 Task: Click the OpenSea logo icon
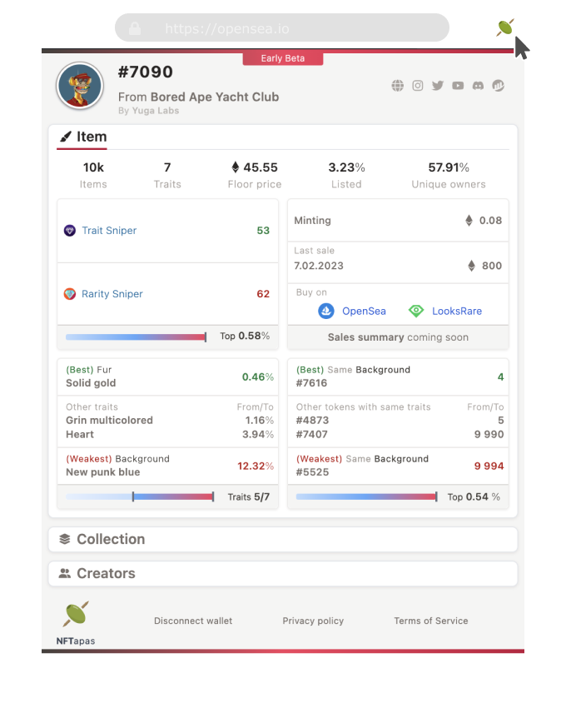(326, 311)
